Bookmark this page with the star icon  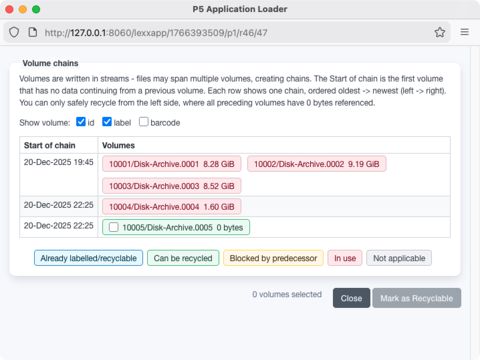(x=440, y=32)
